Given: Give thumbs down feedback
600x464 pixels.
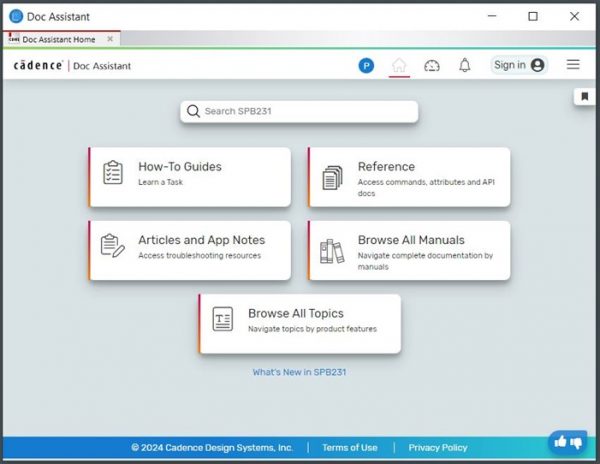Looking at the screenshot, I should pos(576,443).
